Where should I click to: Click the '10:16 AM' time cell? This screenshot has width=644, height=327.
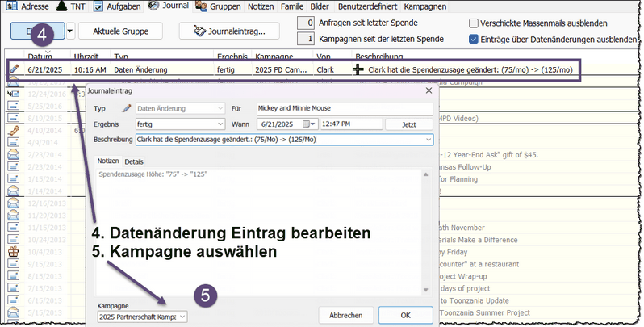click(x=90, y=69)
